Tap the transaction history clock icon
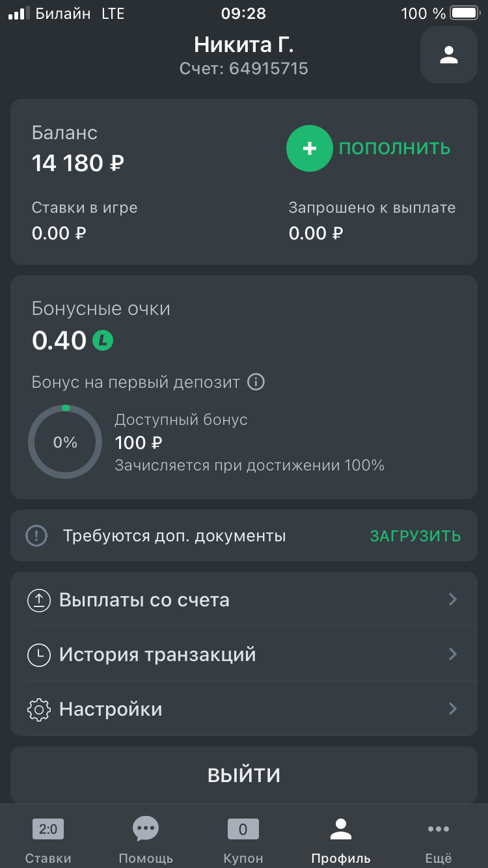The height and width of the screenshot is (868, 488). [x=39, y=655]
